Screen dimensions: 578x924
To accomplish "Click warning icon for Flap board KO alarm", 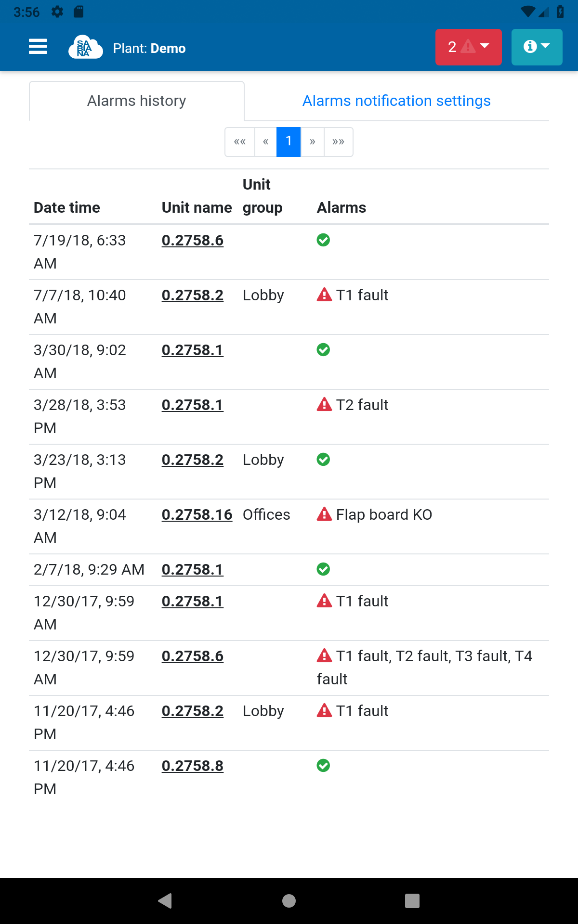I will (x=324, y=514).
